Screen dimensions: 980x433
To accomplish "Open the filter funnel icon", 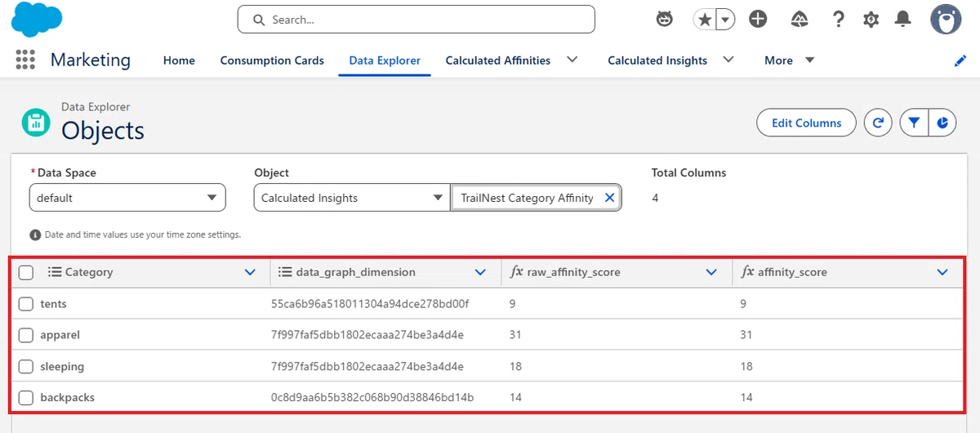I will [914, 123].
